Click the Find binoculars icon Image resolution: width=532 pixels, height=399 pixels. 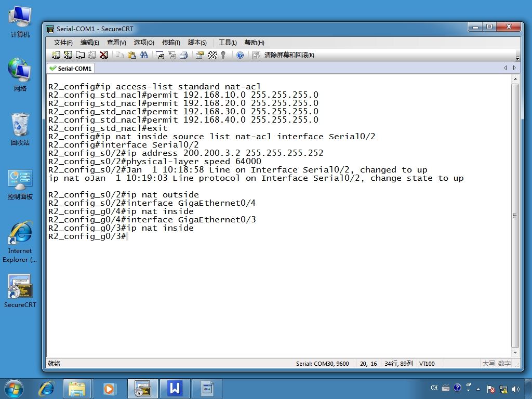click(x=143, y=55)
